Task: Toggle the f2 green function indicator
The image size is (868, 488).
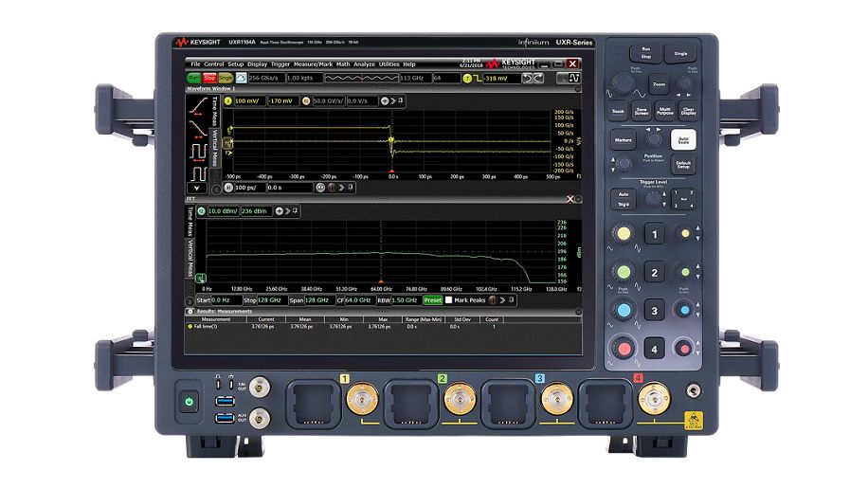Action: pos(202,210)
